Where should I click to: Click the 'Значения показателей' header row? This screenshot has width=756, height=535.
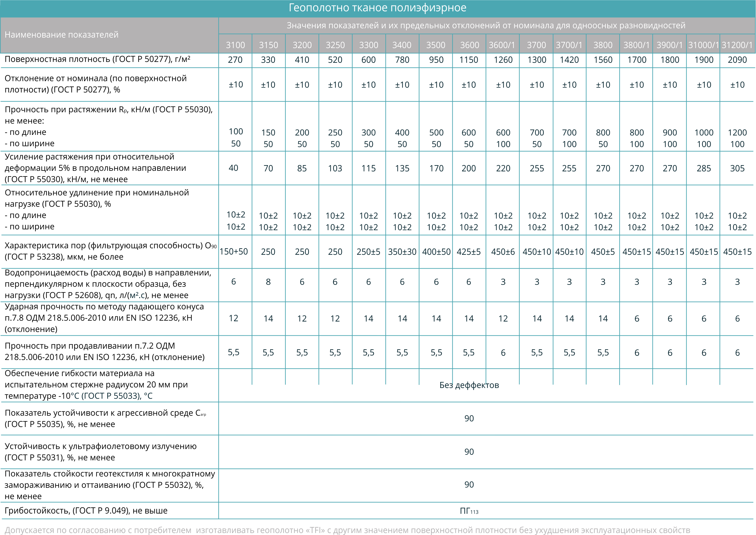[x=486, y=25]
